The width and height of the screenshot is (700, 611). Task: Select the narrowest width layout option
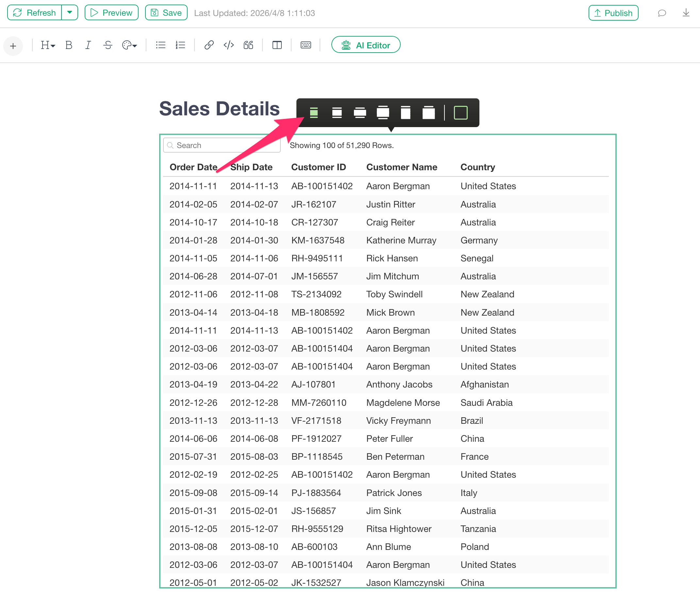(314, 112)
